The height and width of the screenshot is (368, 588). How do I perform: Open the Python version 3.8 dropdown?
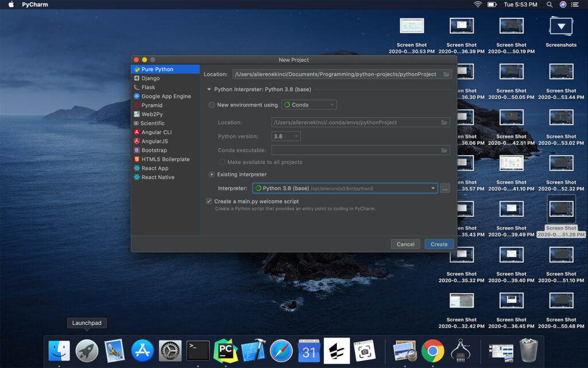click(x=286, y=136)
